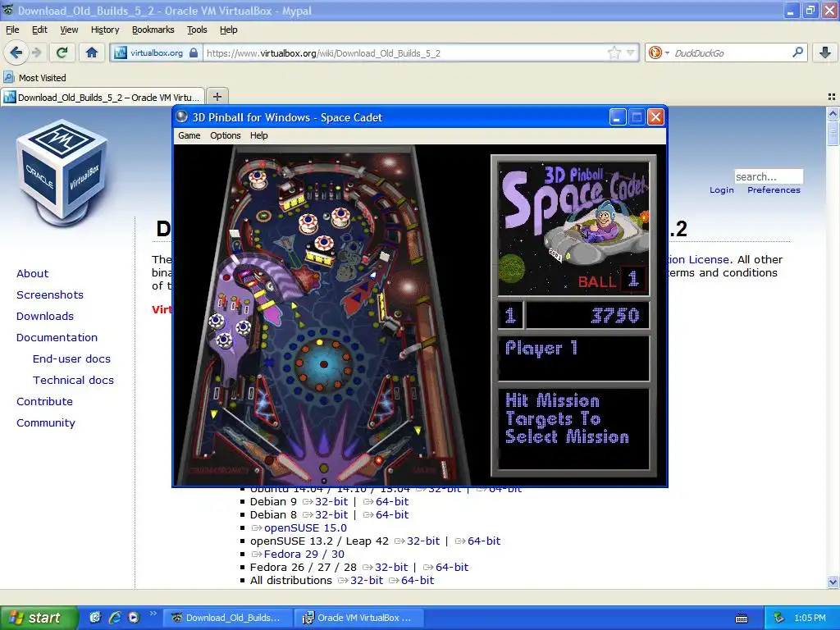Open the Pinball Options menu

(x=225, y=135)
